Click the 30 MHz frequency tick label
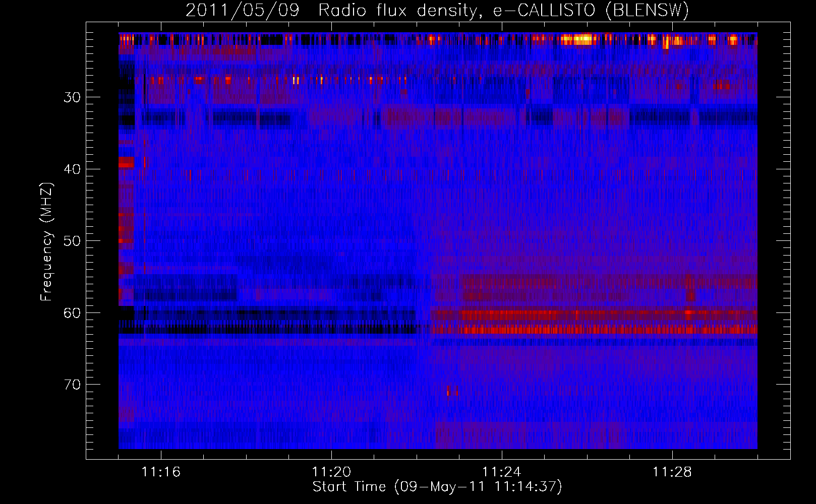 coord(72,97)
